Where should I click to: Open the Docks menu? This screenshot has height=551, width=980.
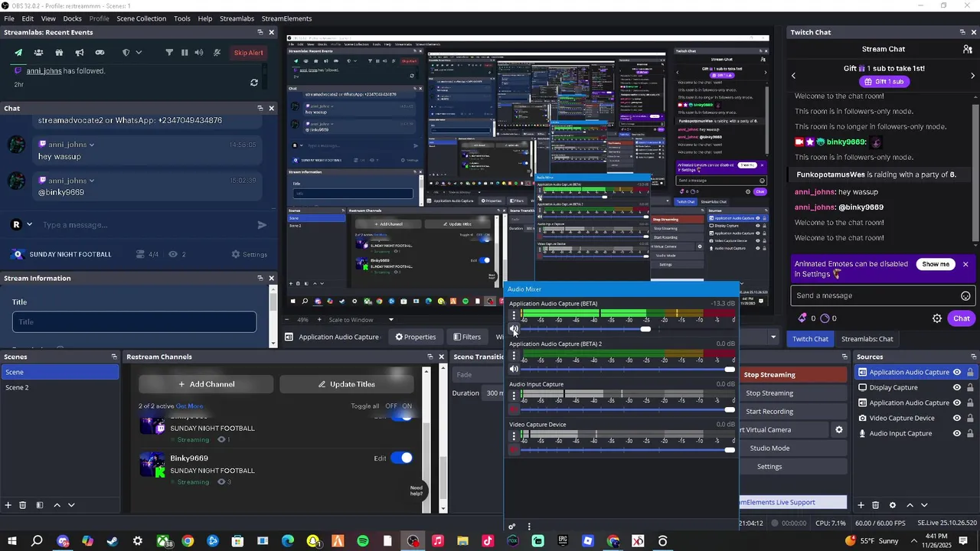pyautogui.click(x=72, y=18)
